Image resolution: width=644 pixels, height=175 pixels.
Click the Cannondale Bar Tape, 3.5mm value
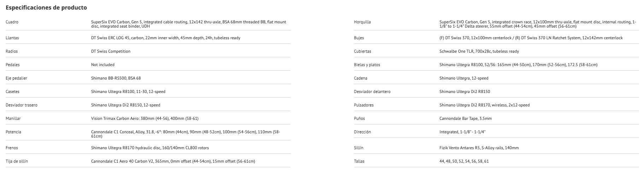(465, 118)
